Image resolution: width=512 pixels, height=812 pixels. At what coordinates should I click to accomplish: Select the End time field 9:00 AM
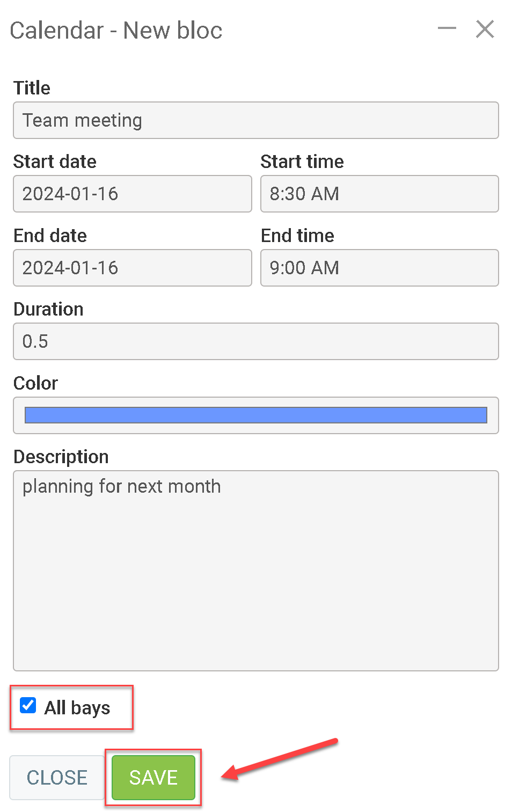(379, 268)
